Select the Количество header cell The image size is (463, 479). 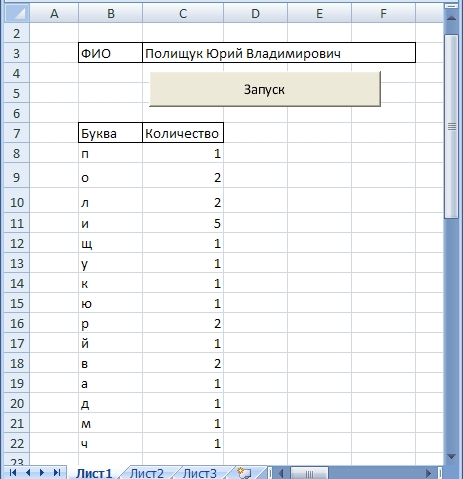click(183, 133)
